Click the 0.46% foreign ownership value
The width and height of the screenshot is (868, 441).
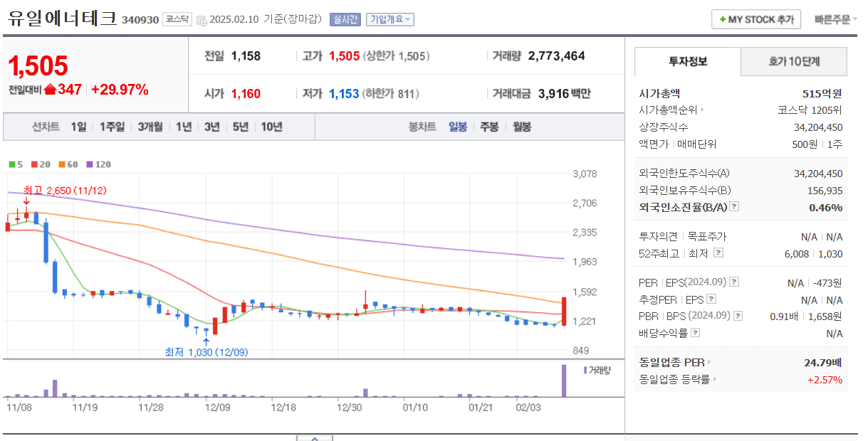coord(826,207)
